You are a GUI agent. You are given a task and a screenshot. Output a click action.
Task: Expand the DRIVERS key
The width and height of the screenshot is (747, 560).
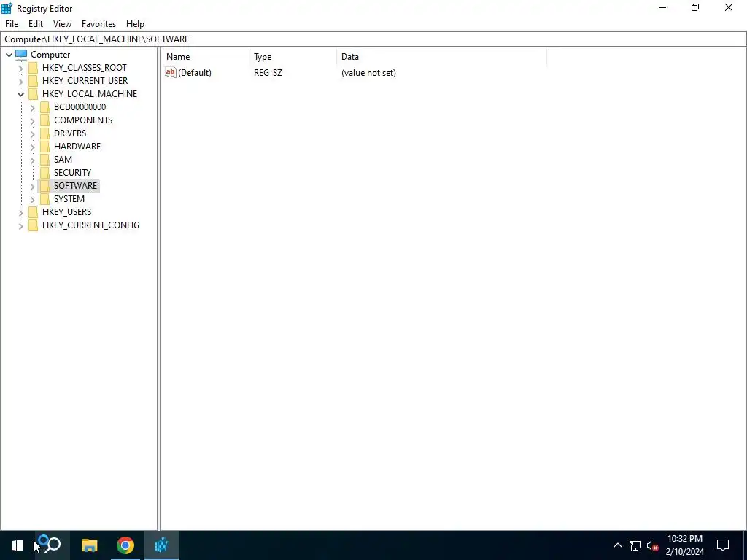coord(32,134)
